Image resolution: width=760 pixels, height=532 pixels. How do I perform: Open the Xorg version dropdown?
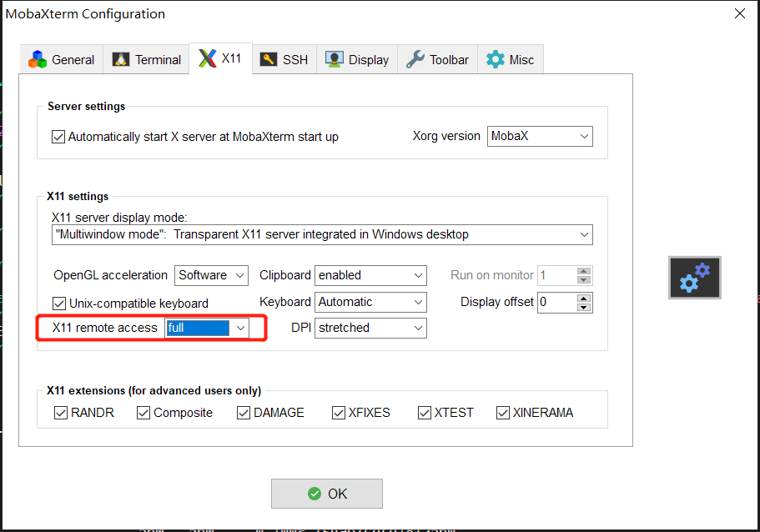[x=584, y=136]
